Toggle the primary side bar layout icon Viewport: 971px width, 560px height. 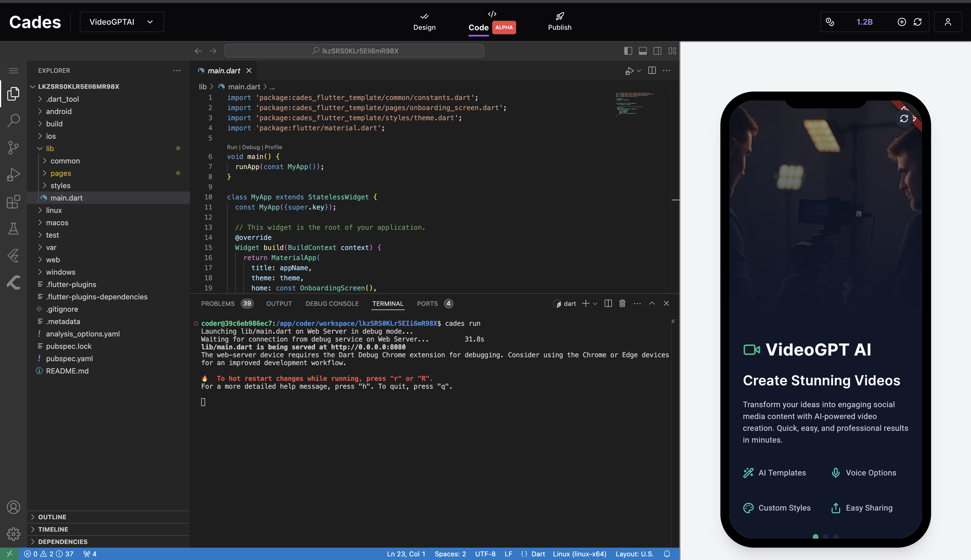(628, 51)
